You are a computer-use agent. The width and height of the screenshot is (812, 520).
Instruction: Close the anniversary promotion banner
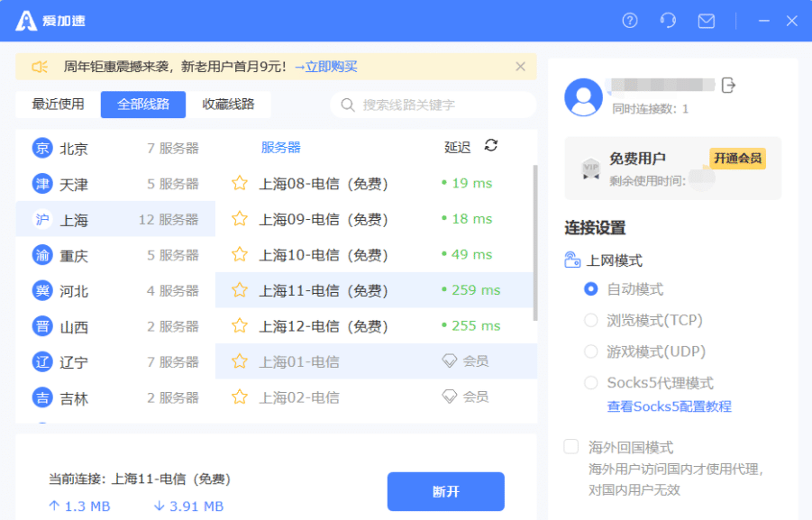[x=520, y=67]
